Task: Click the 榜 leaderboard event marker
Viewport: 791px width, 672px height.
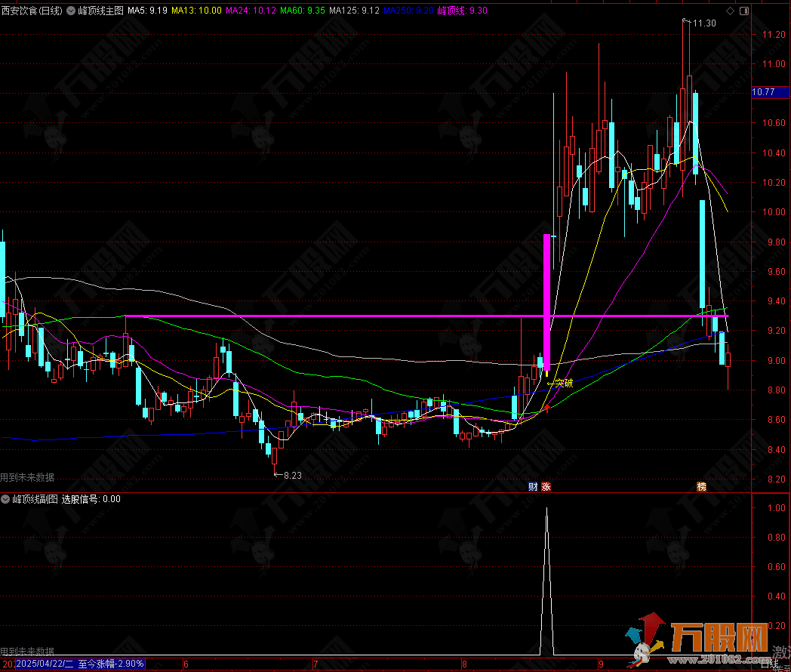Action: pos(702,487)
